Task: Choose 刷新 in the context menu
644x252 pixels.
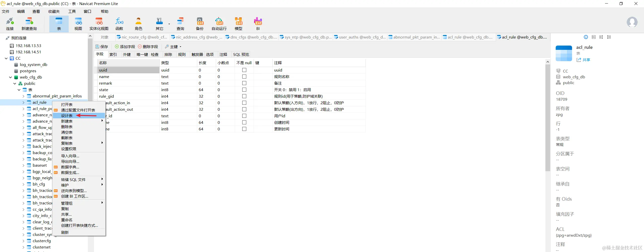Action: click(79, 232)
